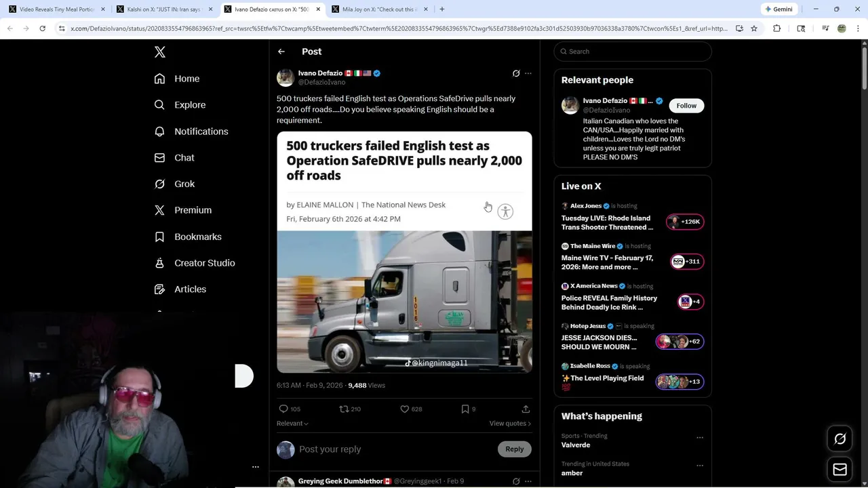Expand the Relevant replies sort dropdown
The width and height of the screenshot is (868, 488).
click(x=292, y=424)
